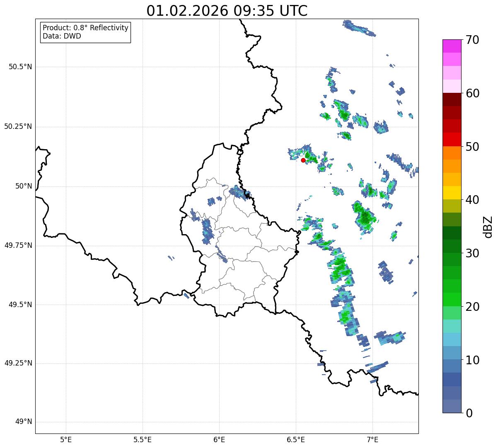Click the colorbar tick label '50'

472,147
